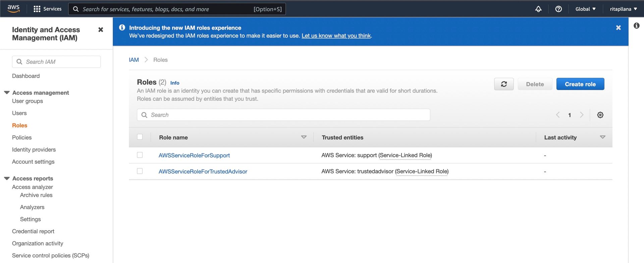Click the Roles Info link

(175, 83)
